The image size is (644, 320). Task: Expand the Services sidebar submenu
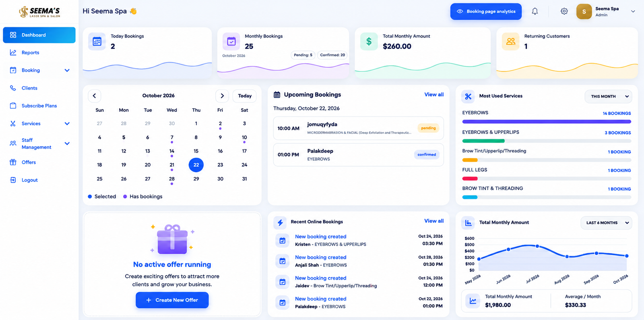point(67,124)
